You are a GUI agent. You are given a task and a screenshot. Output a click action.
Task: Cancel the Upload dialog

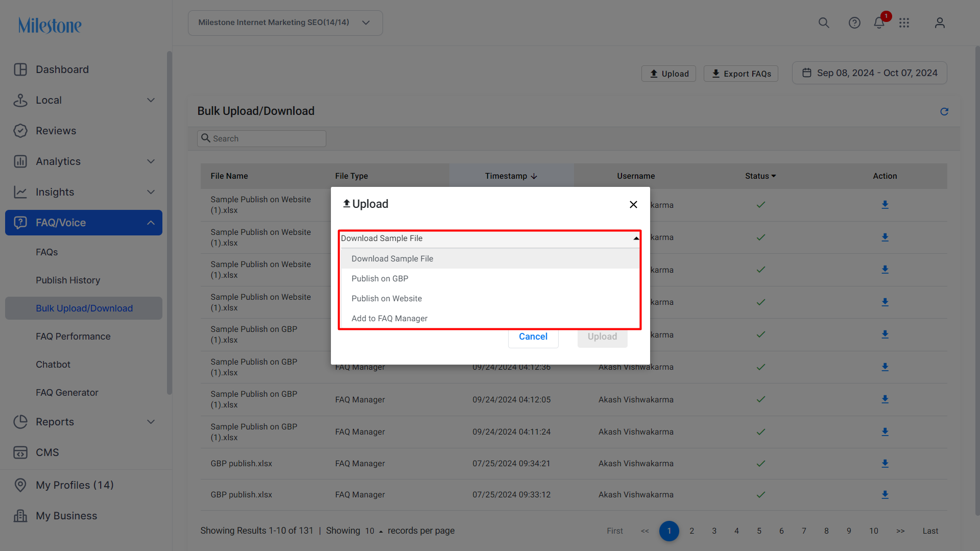pos(533,337)
